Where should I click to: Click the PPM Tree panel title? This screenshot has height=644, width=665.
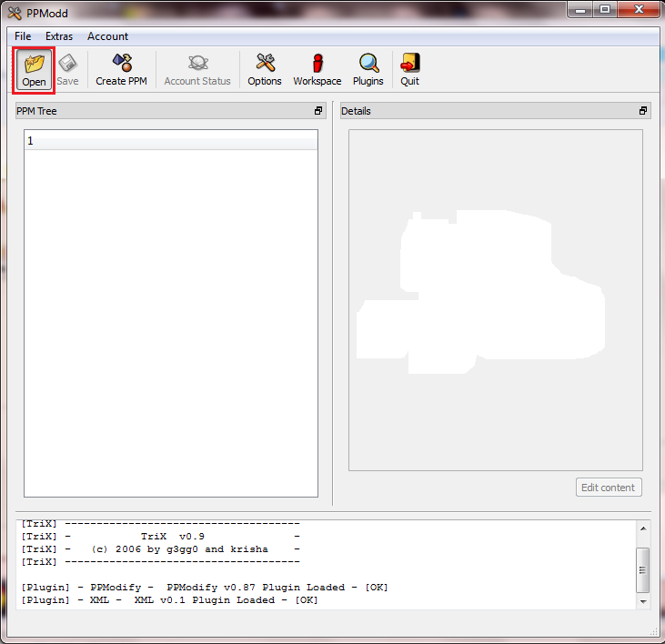click(36, 111)
